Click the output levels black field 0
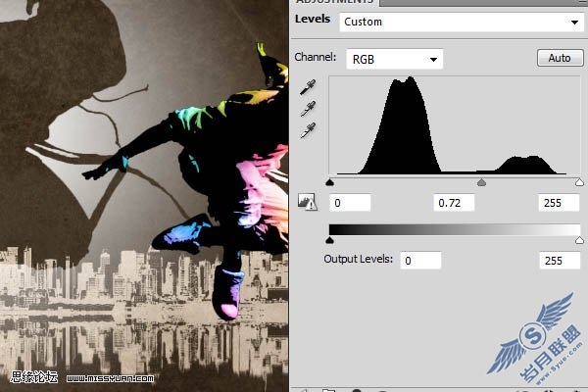Viewport: 588px width, 392px height. (x=420, y=261)
